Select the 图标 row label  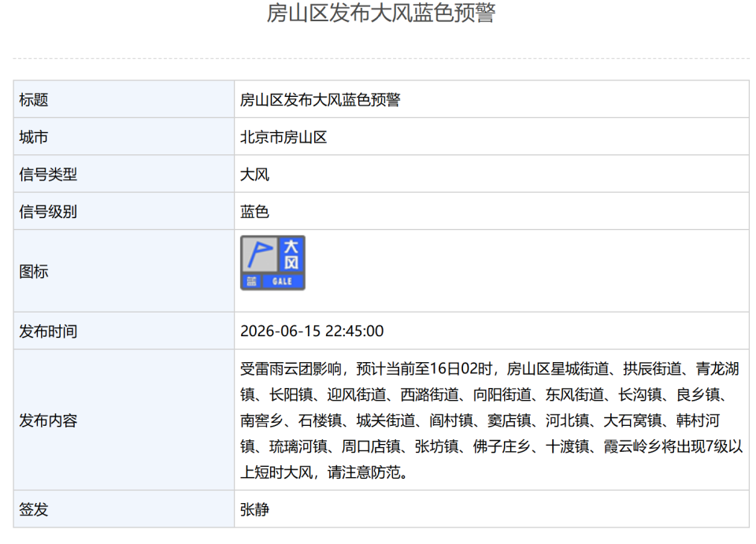coord(34,272)
